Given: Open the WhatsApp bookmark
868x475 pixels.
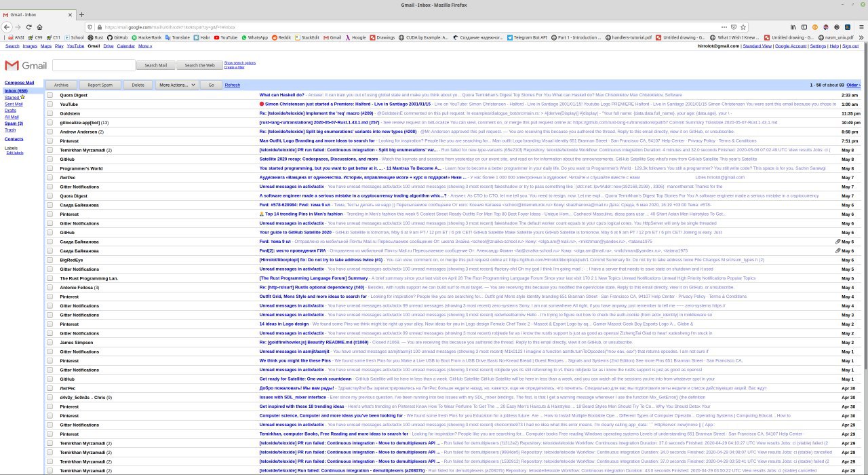Looking at the screenshot, I should coord(254,37).
